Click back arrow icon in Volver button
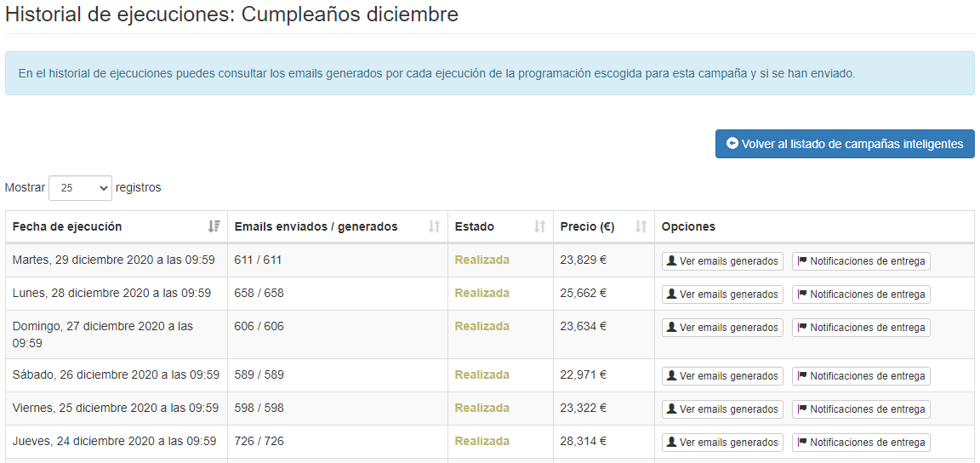The height and width of the screenshot is (463, 980). (x=732, y=144)
